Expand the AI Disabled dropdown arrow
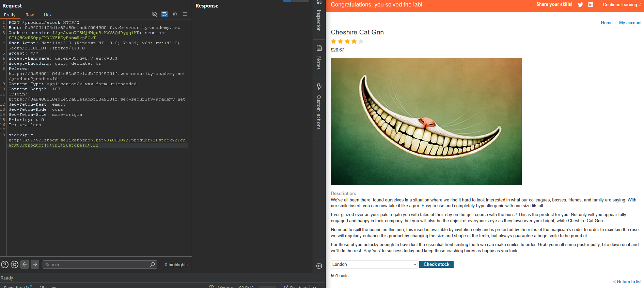 [x=315, y=287]
